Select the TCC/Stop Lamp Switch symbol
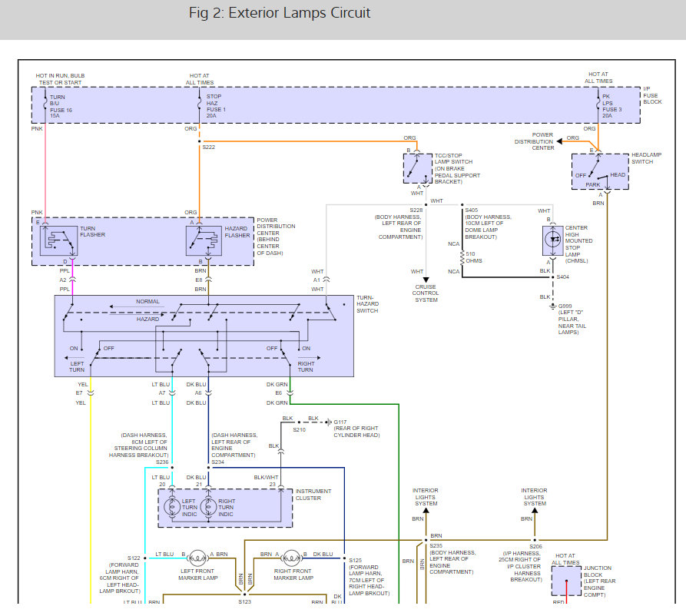The image size is (686, 616). 418,168
